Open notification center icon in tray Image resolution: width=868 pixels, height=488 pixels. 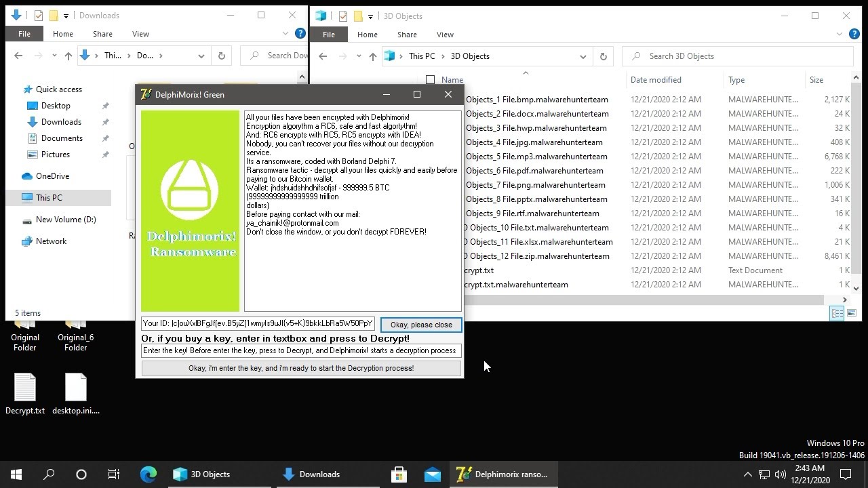846,474
